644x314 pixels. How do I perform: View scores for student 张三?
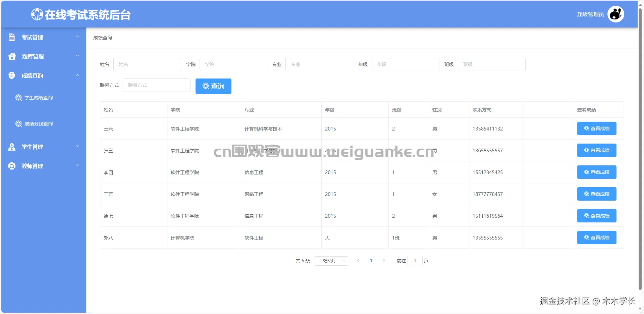tap(597, 150)
